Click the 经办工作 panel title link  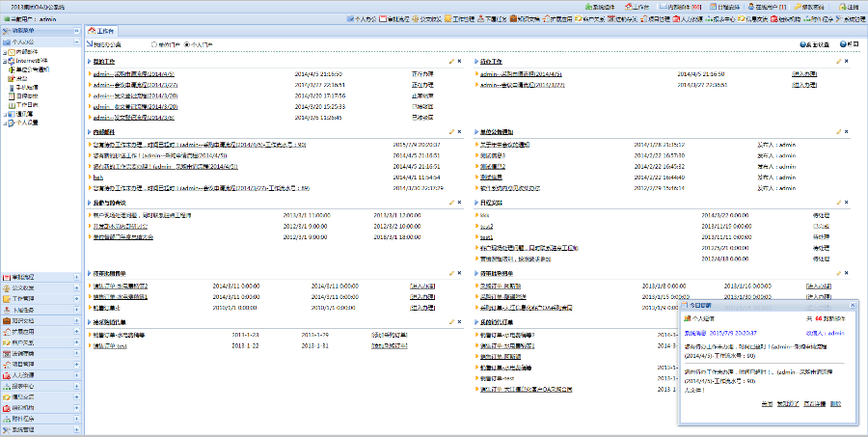pos(492,61)
